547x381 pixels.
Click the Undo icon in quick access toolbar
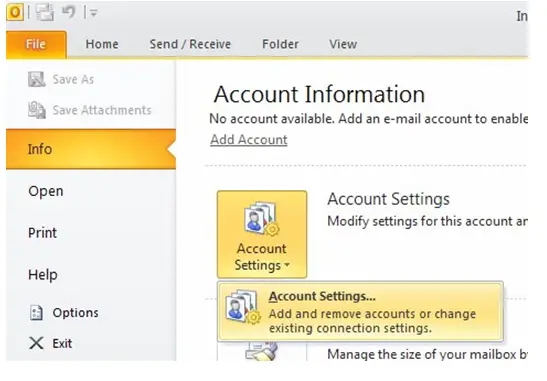(x=68, y=12)
